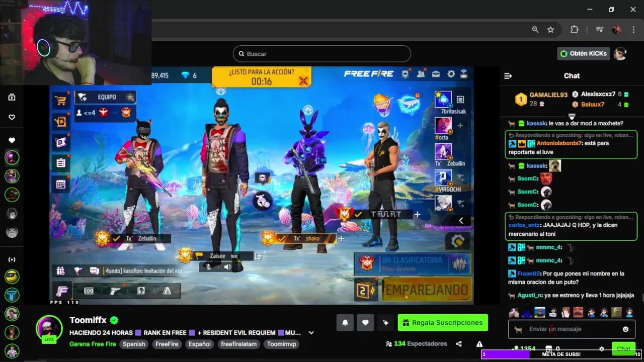Click GAMALIEL93 top gifter entry
644x362 pixels.
[541, 99]
